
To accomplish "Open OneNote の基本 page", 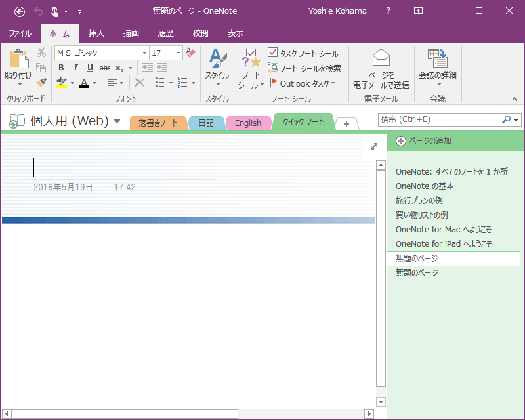I will click(425, 186).
